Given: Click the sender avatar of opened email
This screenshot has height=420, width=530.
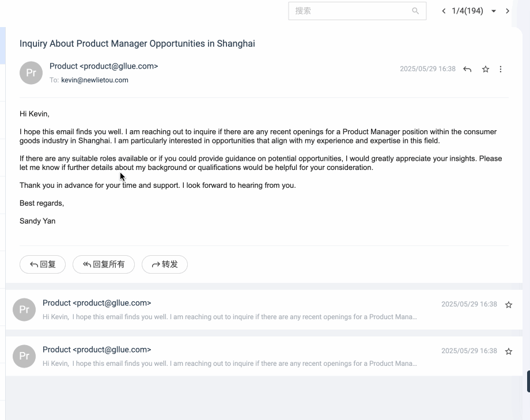Looking at the screenshot, I should [31, 73].
